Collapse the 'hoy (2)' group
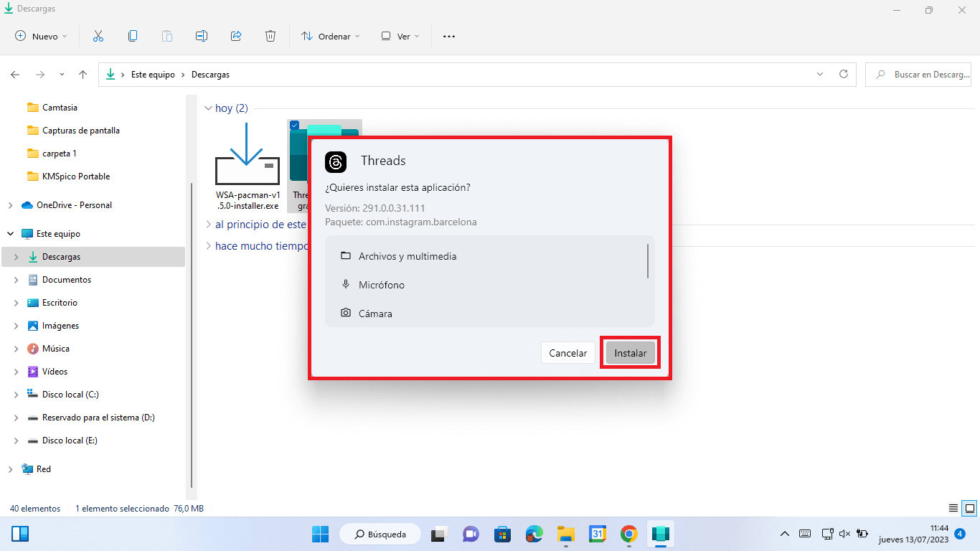This screenshot has width=980, height=551. click(208, 108)
